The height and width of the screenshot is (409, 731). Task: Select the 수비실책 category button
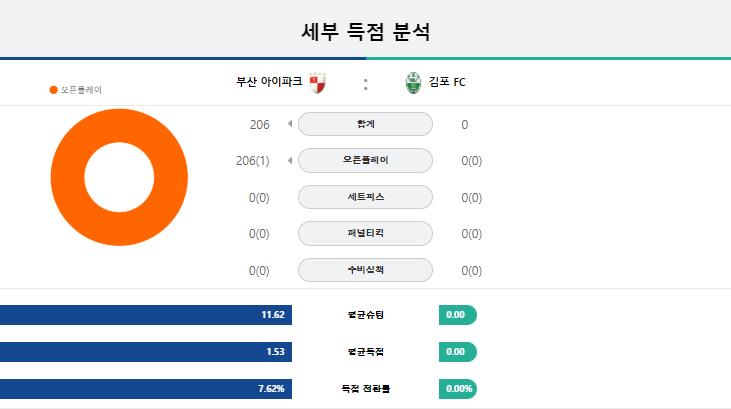(x=366, y=270)
